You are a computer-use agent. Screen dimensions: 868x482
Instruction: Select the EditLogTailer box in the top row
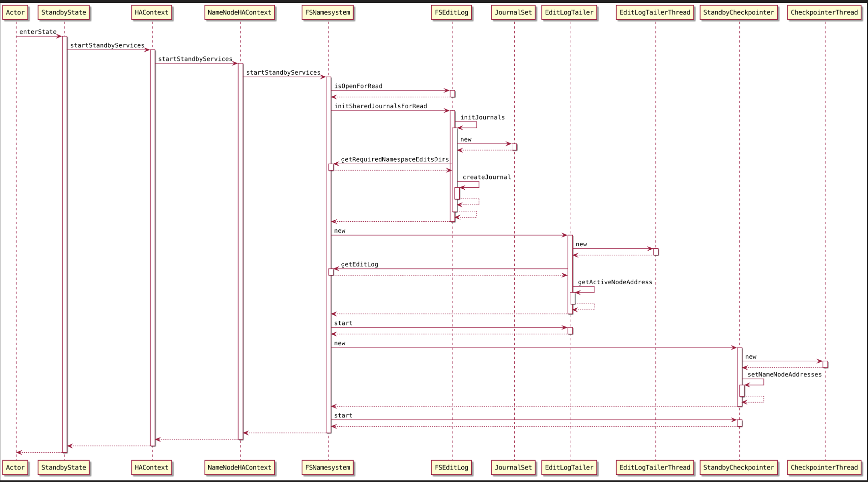(x=569, y=12)
